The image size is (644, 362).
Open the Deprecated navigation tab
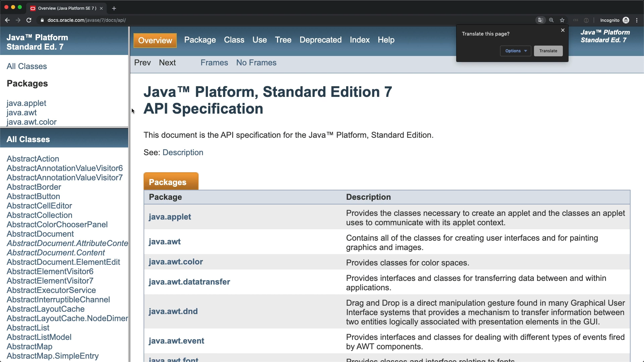click(x=320, y=40)
